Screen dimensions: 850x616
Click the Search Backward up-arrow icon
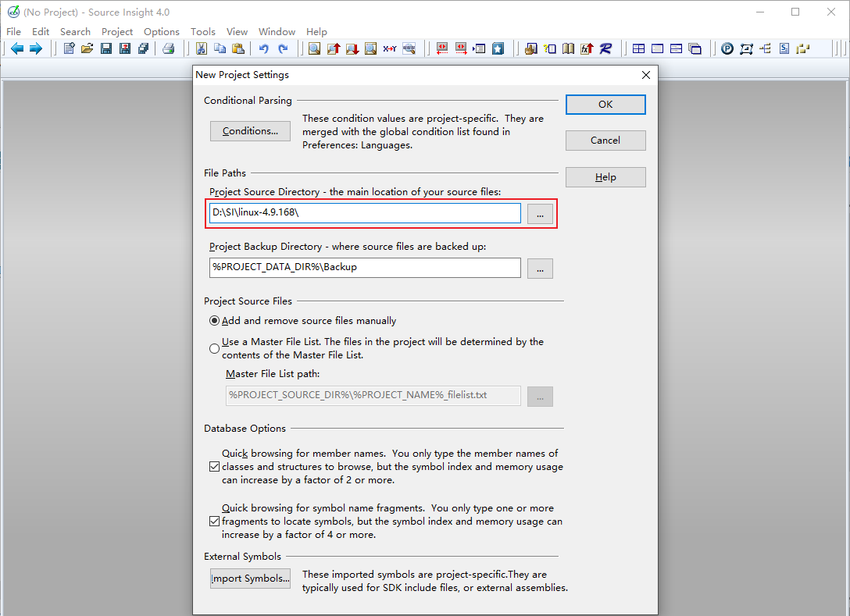coord(334,48)
